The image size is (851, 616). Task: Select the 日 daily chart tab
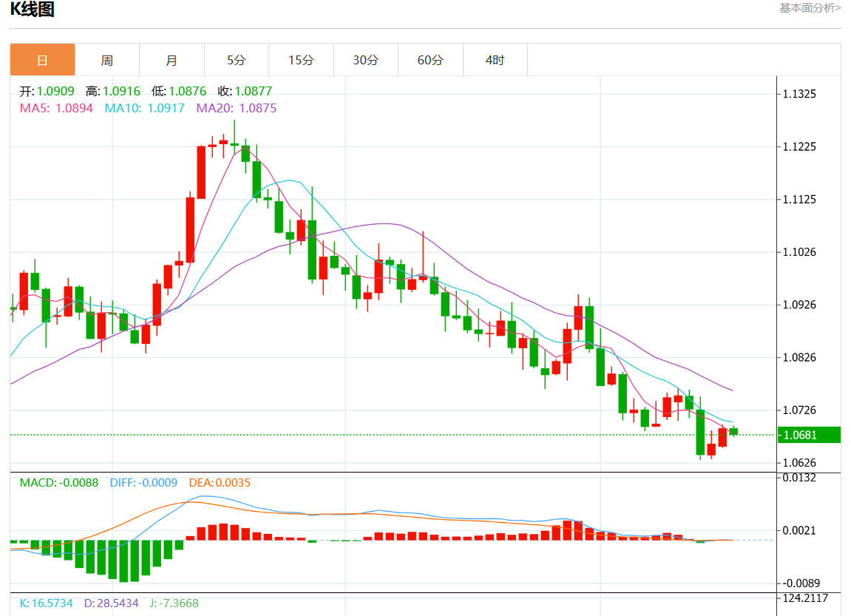tap(42, 60)
